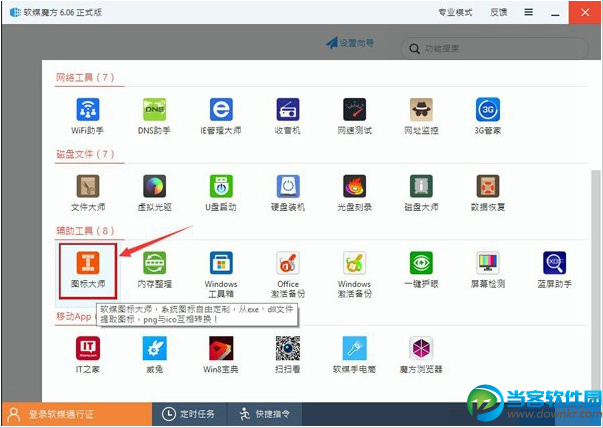Open the 设置向导 setup wizard
This screenshot has width=603, height=428.
[x=350, y=43]
